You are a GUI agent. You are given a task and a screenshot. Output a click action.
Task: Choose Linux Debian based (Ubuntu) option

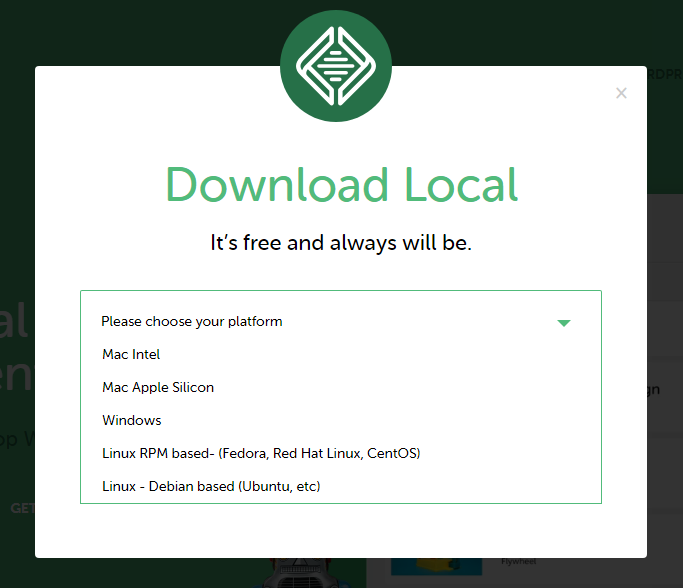click(x=211, y=486)
